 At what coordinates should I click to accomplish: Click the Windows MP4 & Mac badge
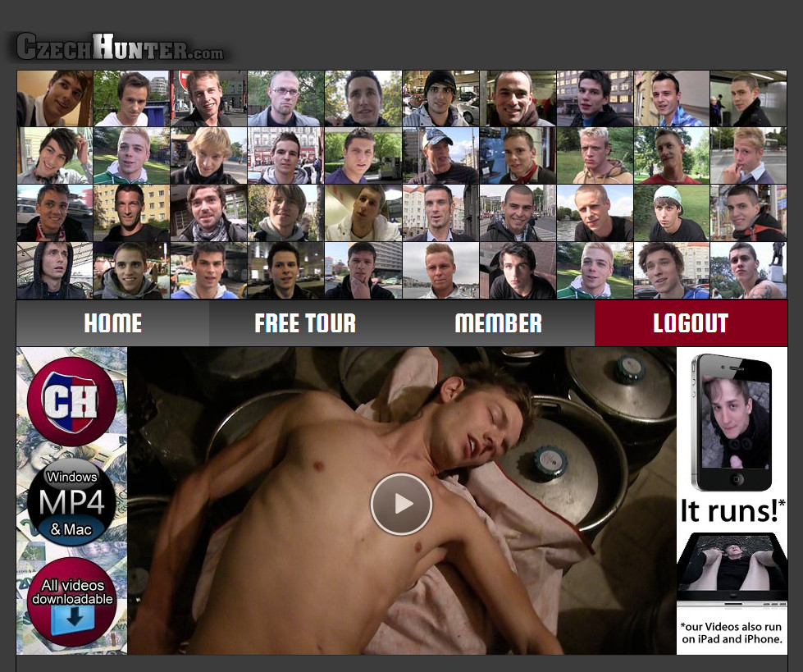[x=71, y=502]
